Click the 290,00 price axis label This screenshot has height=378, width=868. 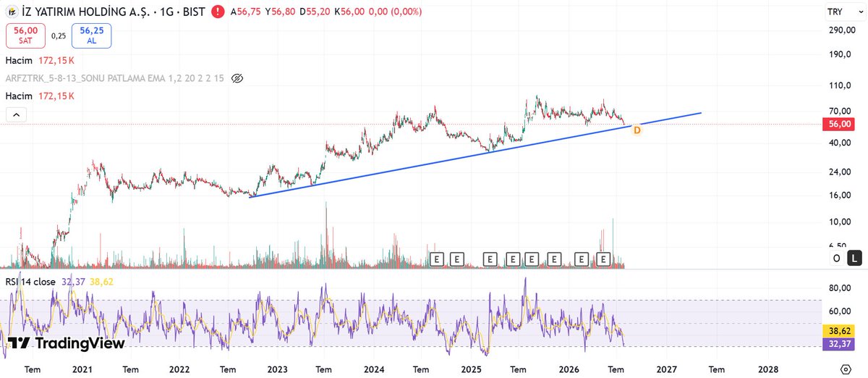point(842,30)
